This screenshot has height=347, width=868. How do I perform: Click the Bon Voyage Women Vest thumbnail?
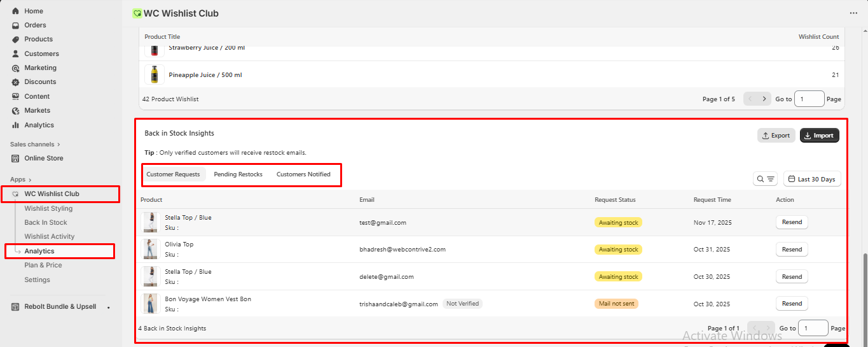[151, 304]
